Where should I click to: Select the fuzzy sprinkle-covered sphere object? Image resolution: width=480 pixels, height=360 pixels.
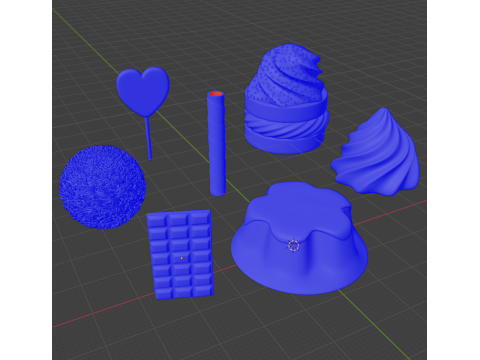tap(102, 187)
